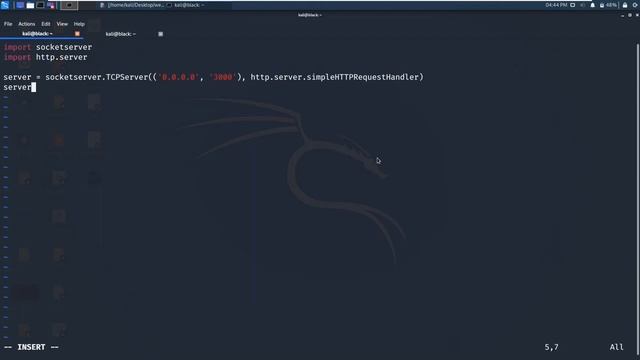Click 'http.server.simpleHTTPRequestHandler' text

[334, 77]
